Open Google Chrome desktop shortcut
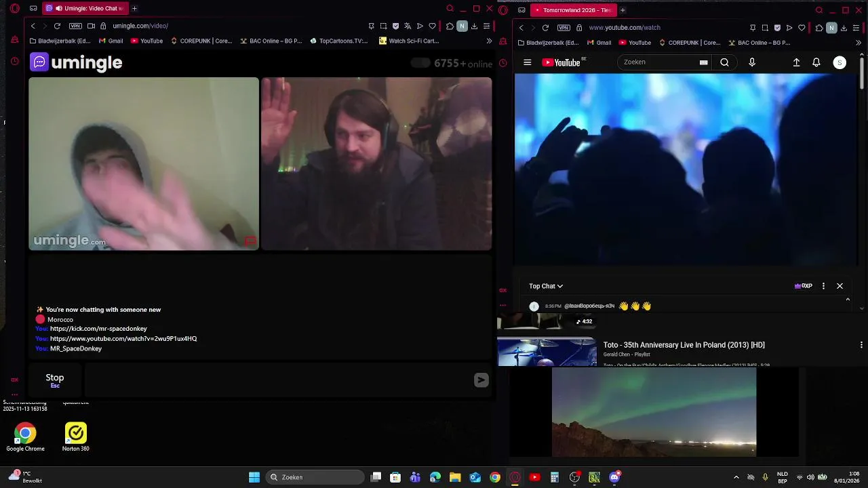Screen dimensions: 868x488 (25, 437)
